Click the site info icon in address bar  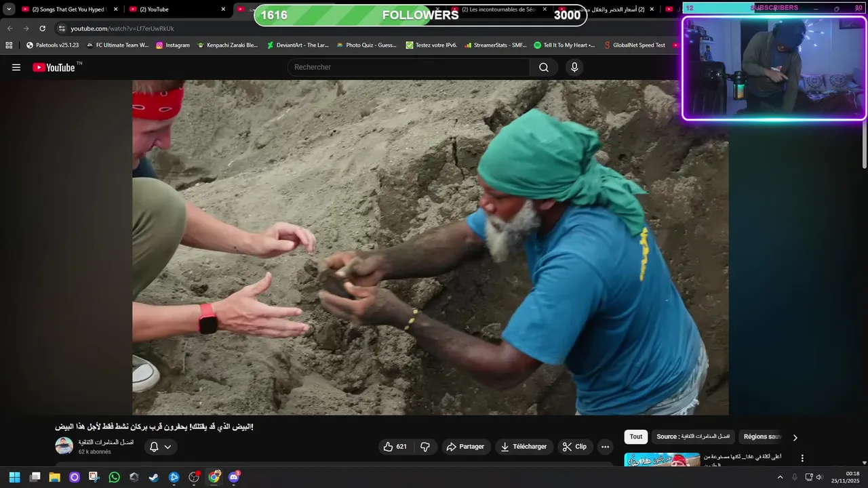62,28
